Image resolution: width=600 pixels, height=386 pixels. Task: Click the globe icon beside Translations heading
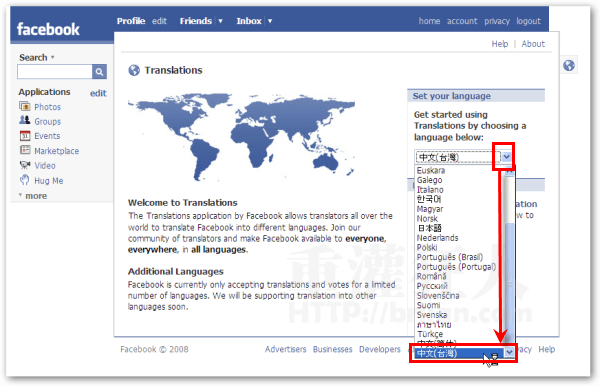[x=134, y=70]
